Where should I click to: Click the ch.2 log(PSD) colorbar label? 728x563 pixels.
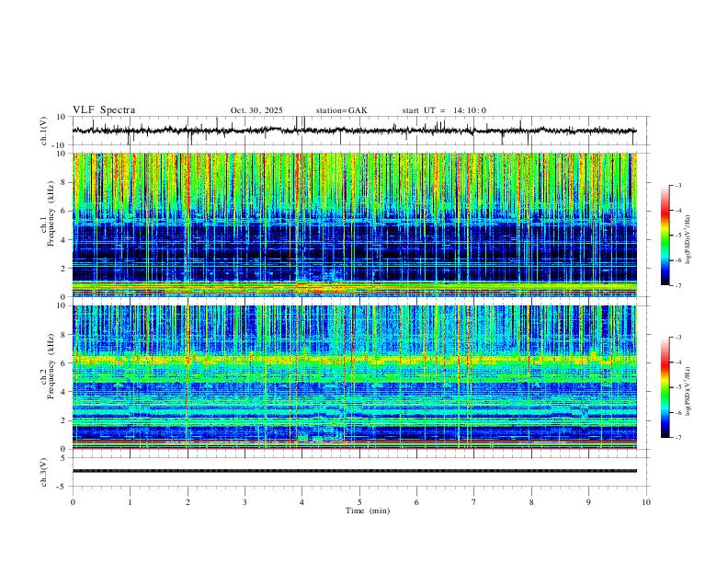(688, 391)
